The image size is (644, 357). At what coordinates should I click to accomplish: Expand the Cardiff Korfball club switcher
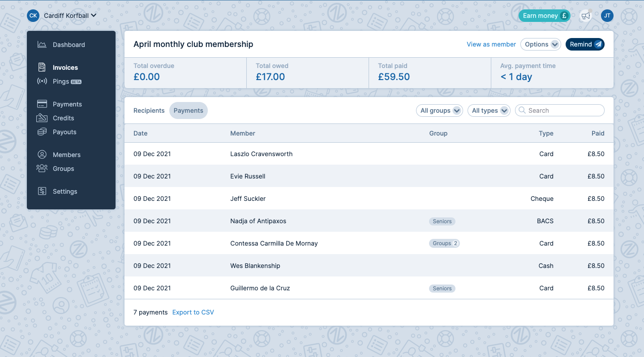(68, 15)
